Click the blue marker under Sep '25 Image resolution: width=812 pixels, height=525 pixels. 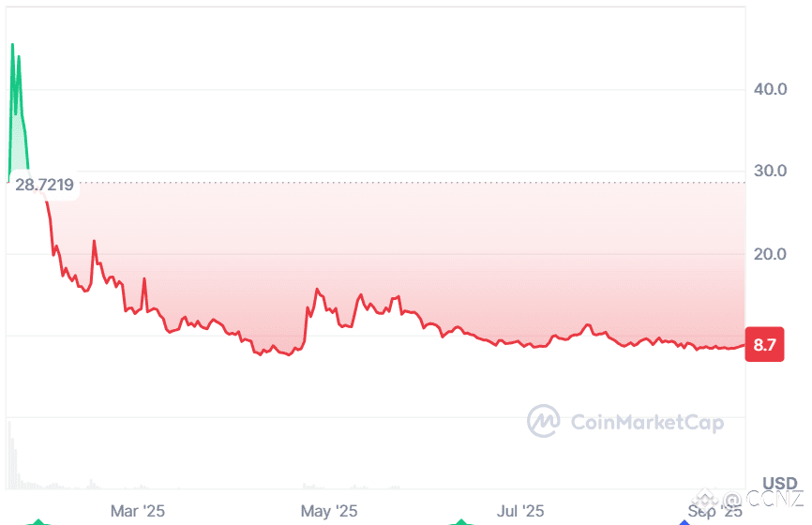tap(684, 522)
